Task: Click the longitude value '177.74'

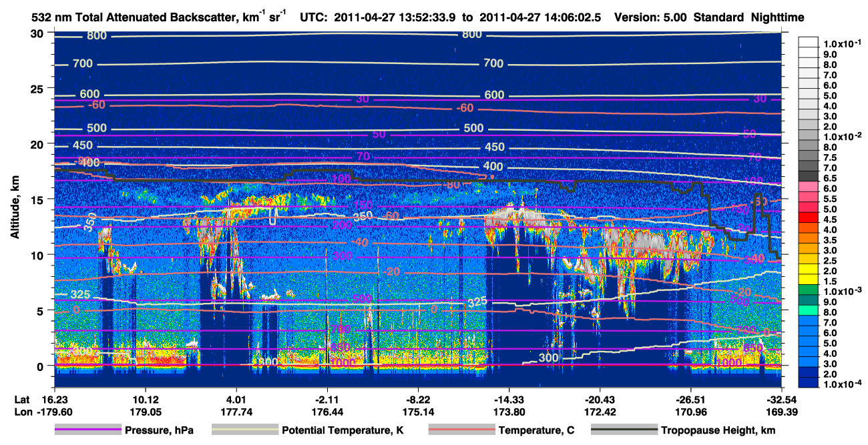Action: coord(236,411)
